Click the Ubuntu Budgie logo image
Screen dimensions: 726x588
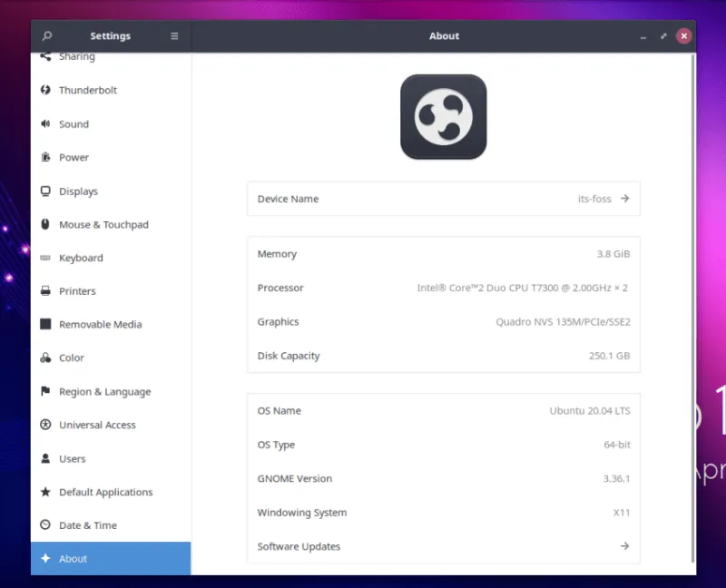[x=444, y=117]
